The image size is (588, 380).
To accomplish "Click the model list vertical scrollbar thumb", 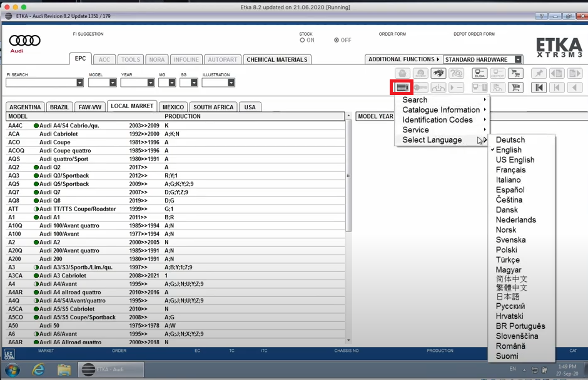I will (348, 176).
